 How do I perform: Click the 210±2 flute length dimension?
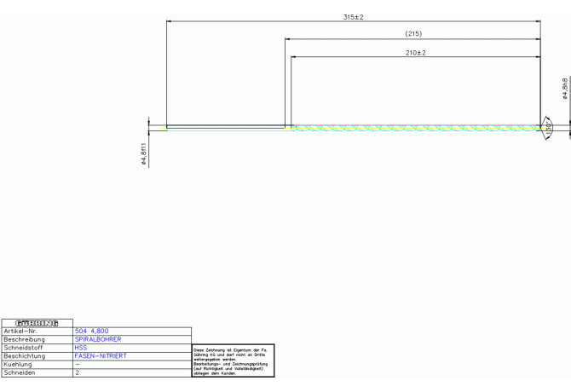[x=415, y=53]
